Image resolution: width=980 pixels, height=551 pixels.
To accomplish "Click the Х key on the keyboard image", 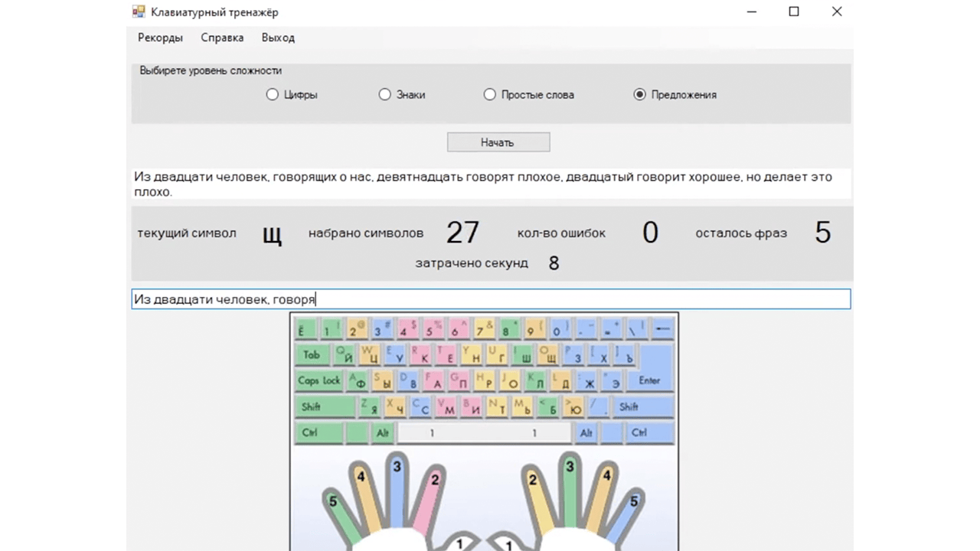I will click(x=600, y=354).
